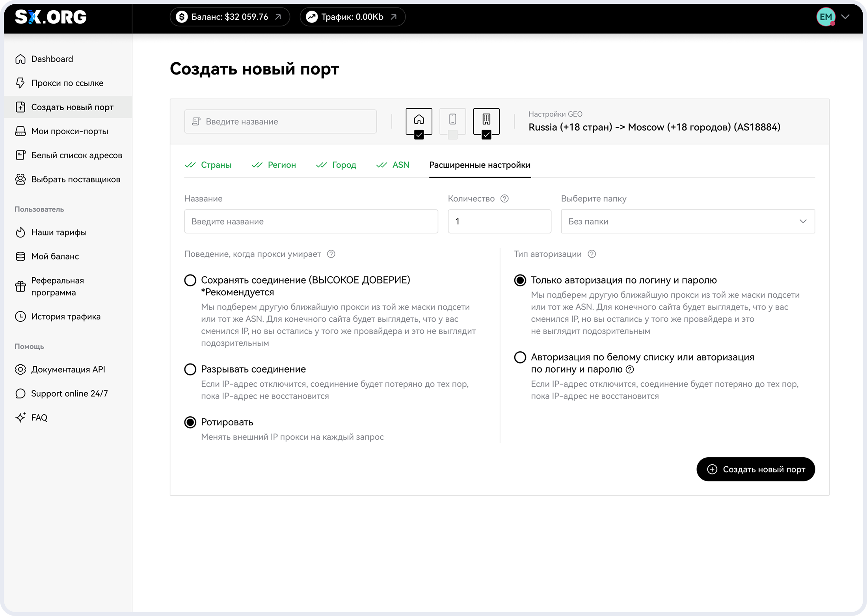
Task: Open Мои прокси-порты from the sidebar
Action: pyautogui.click(x=69, y=131)
